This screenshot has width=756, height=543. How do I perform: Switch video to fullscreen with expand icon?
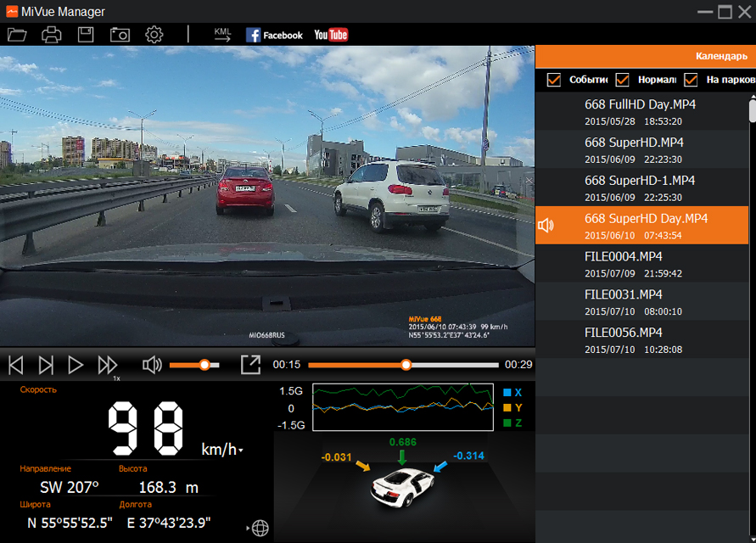click(x=250, y=365)
